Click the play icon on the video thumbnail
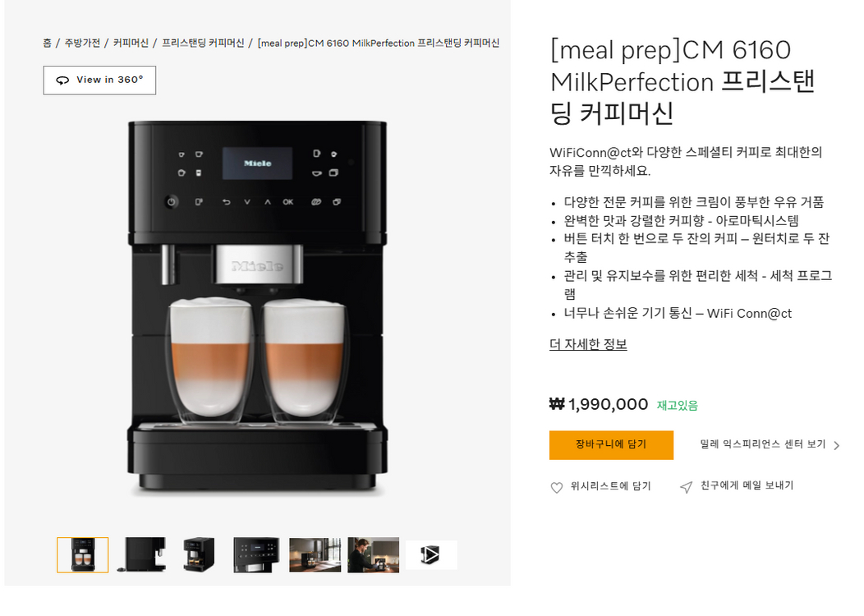The height and width of the screenshot is (616, 864). tap(431, 554)
